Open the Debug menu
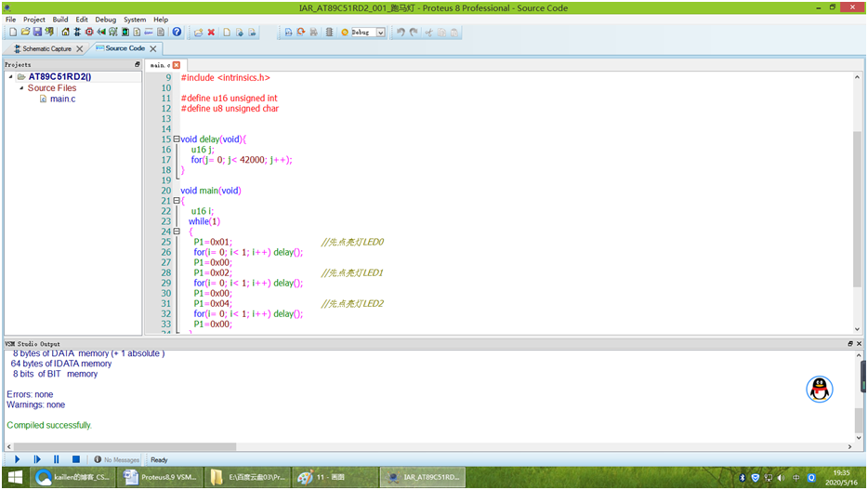This screenshot has width=868, height=490. [x=105, y=20]
